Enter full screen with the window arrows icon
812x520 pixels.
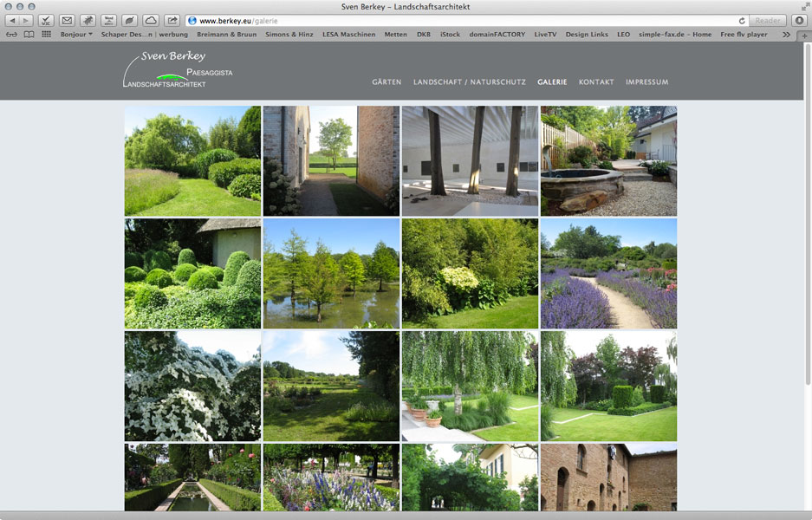[x=805, y=6]
